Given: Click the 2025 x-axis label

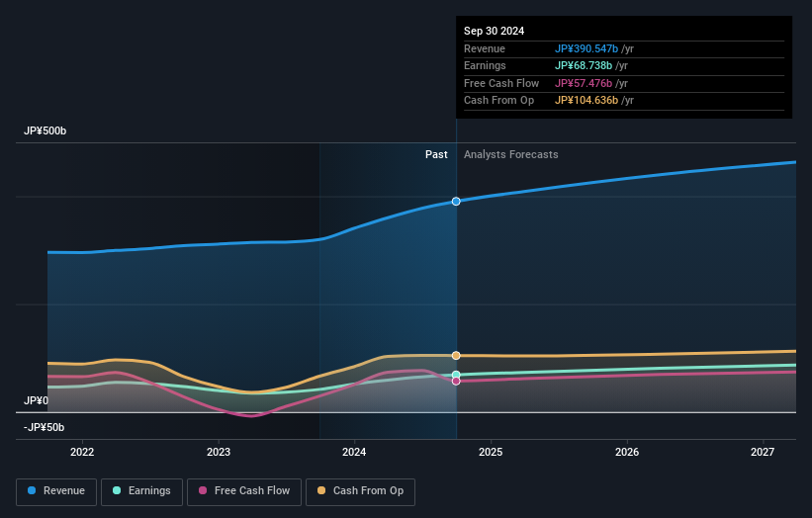Looking at the screenshot, I should point(491,452).
